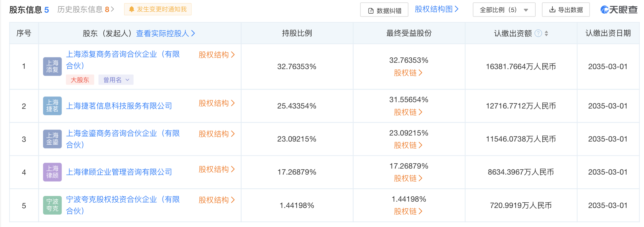
Task: Click the 上海捷茗 shareholder logo icon
Action: [52, 106]
